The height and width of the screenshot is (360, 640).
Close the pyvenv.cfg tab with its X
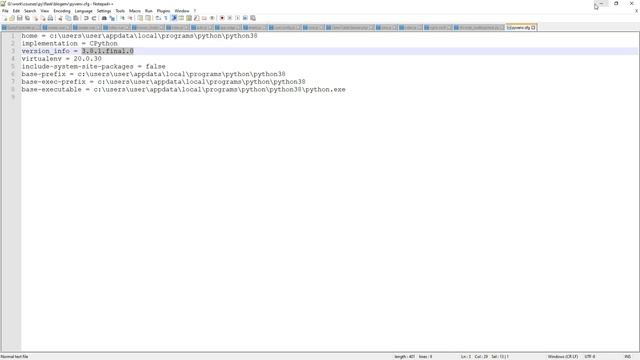tap(533, 28)
